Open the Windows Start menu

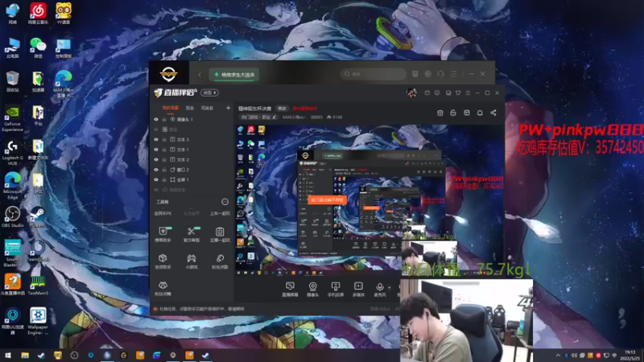[x=8, y=355]
